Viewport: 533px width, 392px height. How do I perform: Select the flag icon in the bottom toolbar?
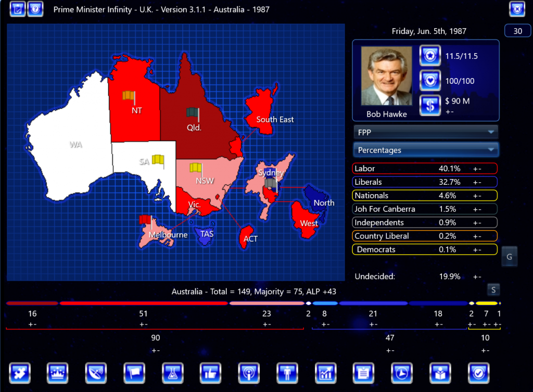[x=134, y=373]
